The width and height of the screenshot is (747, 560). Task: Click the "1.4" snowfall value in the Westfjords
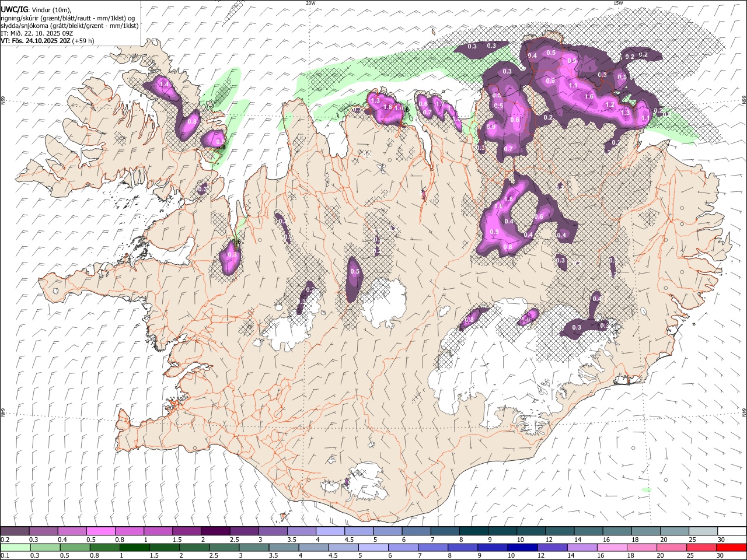pyautogui.click(x=164, y=85)
